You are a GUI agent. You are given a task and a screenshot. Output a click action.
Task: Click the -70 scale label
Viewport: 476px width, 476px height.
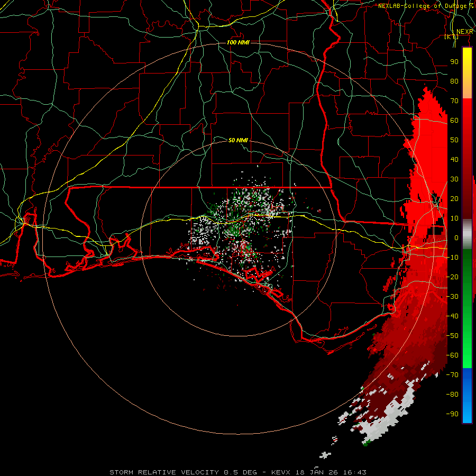coord(452,375)
